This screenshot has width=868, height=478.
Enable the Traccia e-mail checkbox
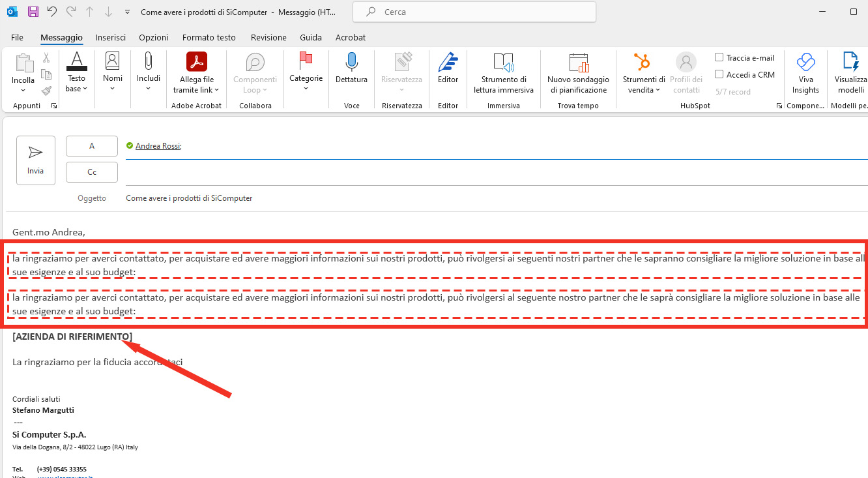719,57
